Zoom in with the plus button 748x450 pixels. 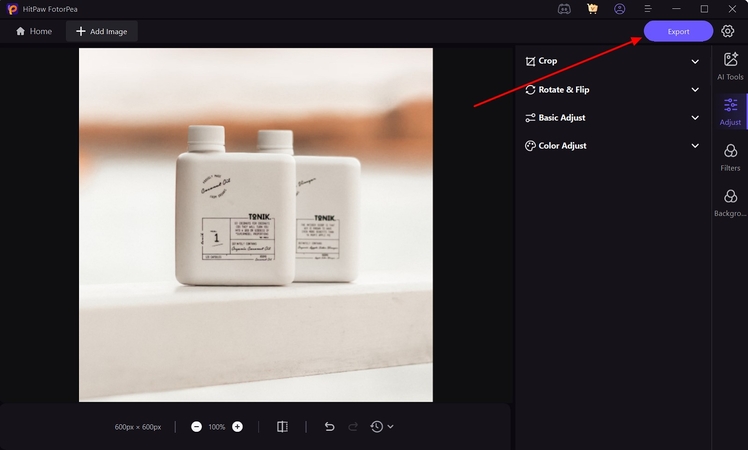click(237, 427)
